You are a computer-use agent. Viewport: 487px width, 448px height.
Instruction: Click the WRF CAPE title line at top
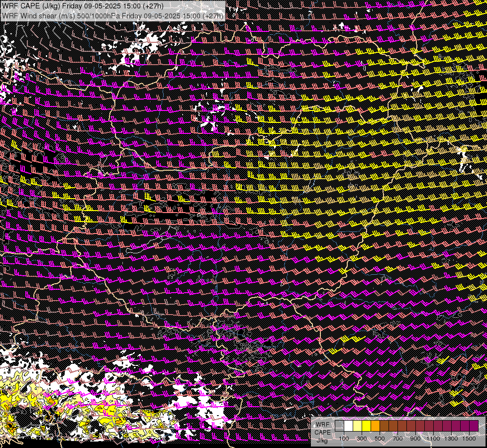[83, 6]
